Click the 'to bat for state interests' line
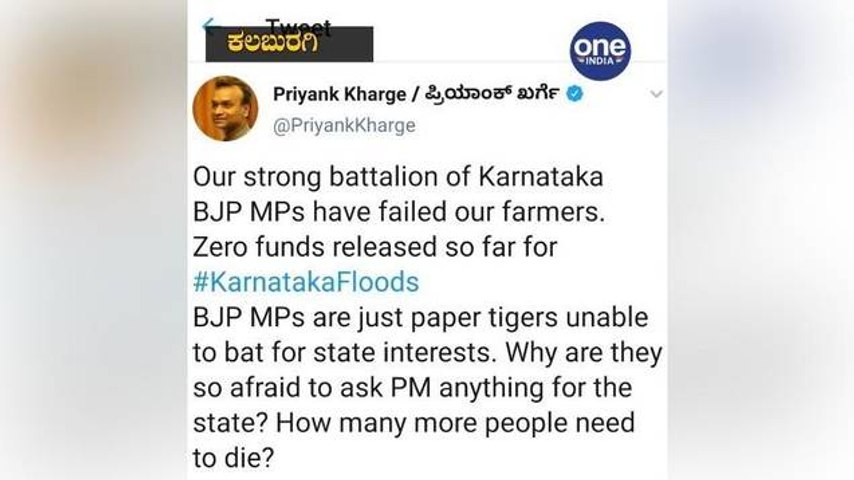Screen dimensions: 854x480 click(x=428, y=353)
